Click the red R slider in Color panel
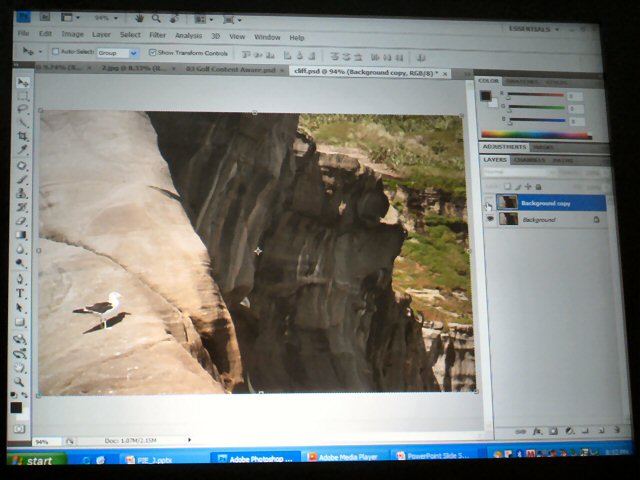This screenshot has width=640, height=480. click(536, 95)
